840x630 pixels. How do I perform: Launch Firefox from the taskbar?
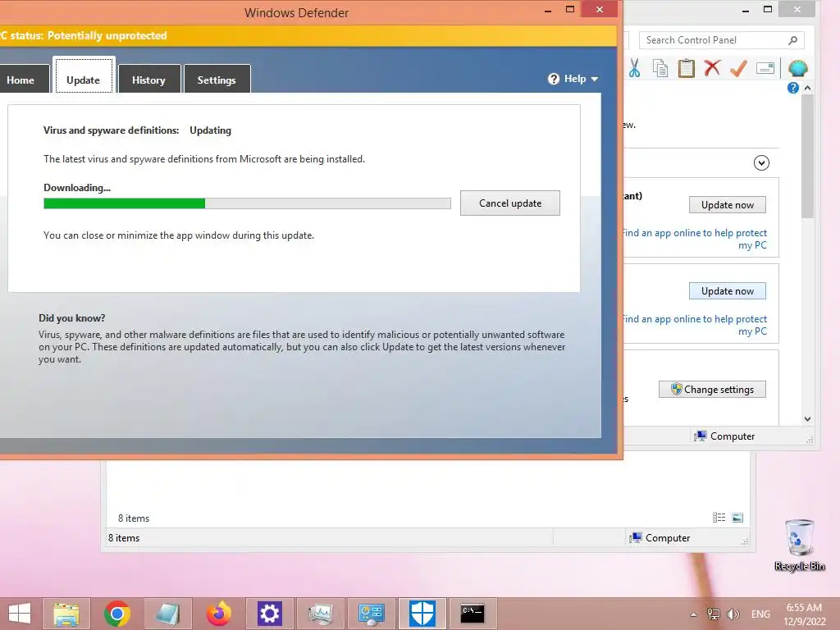click(x=218, y=614)
